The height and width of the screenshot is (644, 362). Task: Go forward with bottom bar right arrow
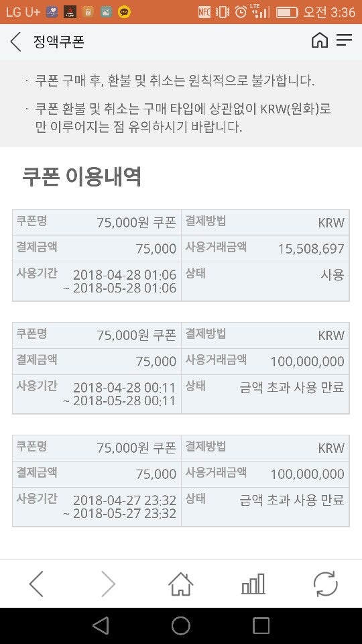click(109, 584)
